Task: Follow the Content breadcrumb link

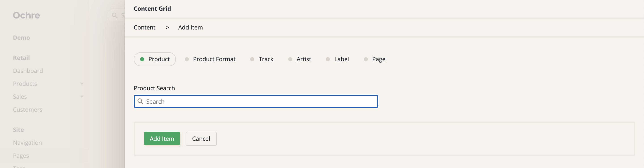Action: tap(145, 27)
